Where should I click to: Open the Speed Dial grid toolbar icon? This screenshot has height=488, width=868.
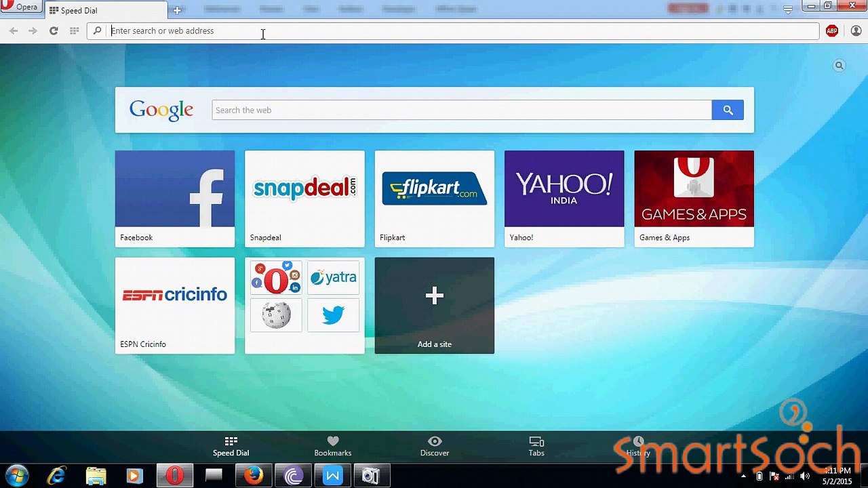pos(74,30)
